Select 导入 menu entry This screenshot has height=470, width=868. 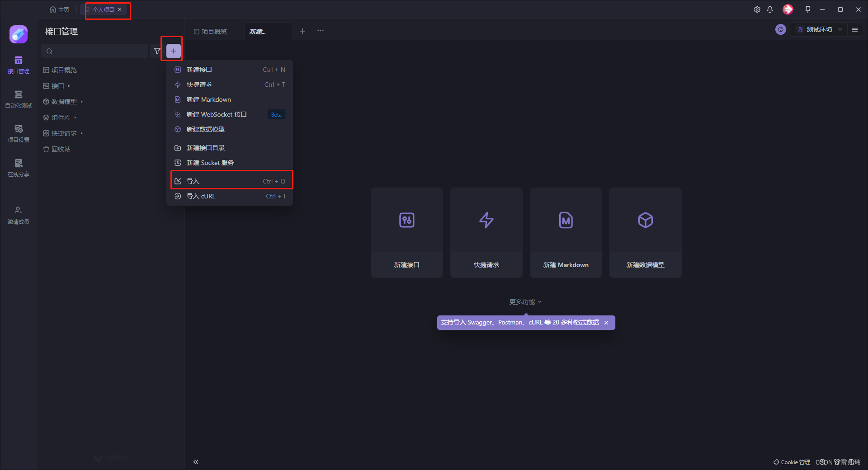230,181
